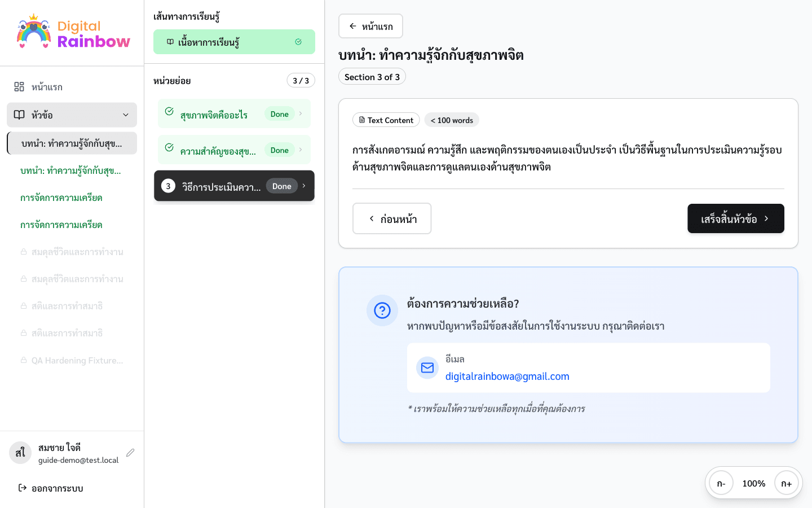Select the วิธีการประเมินควา... subsection
Screen dimensions: 812x508
(x=234, y=186)
